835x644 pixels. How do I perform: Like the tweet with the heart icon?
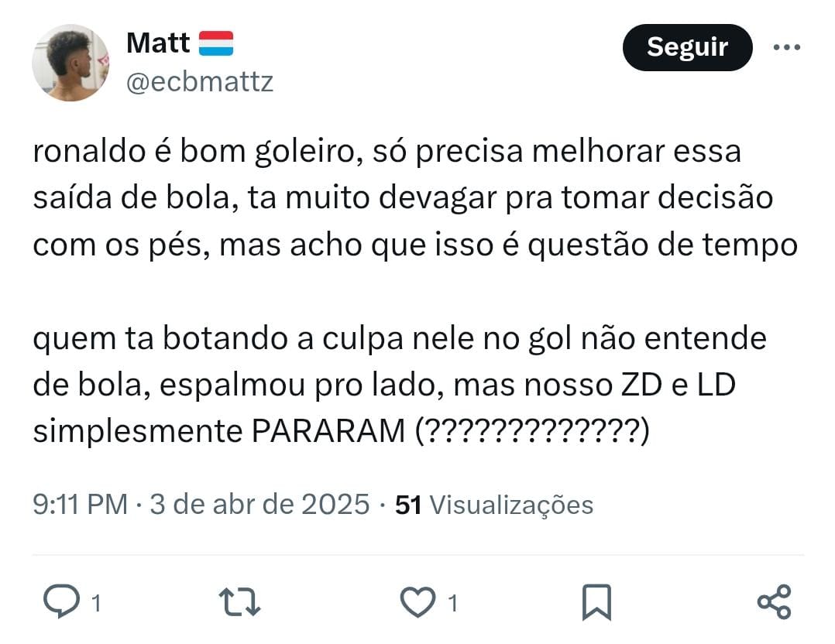click(x=417, y=602)
